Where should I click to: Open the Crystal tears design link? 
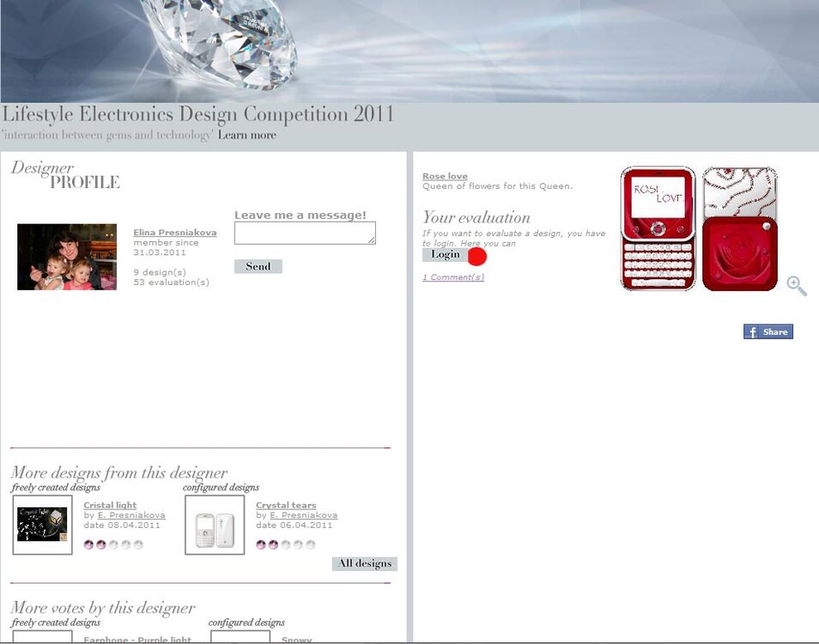point(286,505)
